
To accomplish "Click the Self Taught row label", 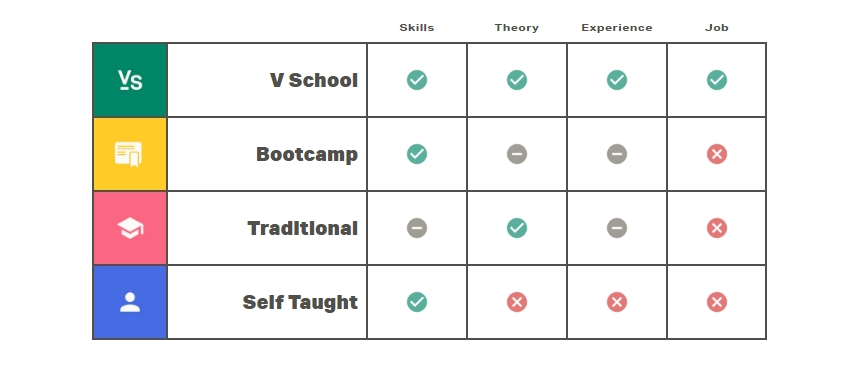I will [x=300, y=303].
